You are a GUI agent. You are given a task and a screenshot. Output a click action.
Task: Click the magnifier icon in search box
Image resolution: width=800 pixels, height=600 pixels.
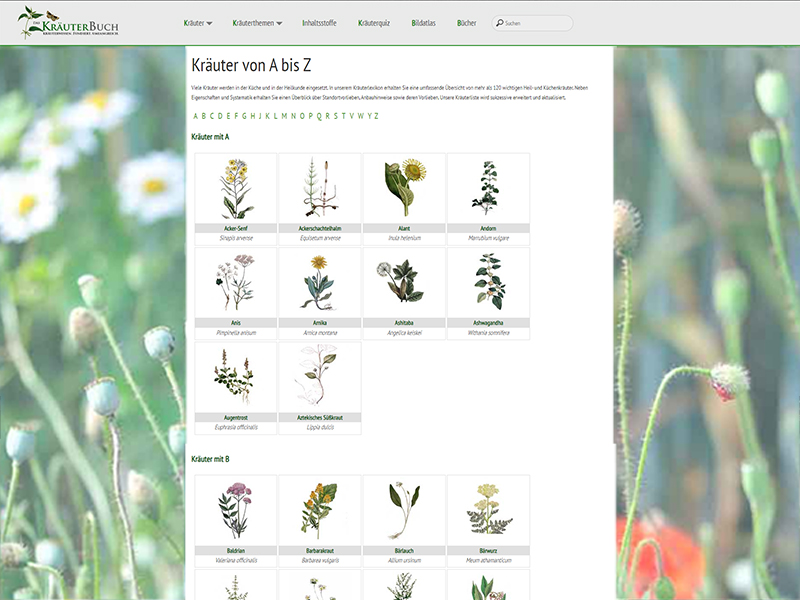point(499,23)
